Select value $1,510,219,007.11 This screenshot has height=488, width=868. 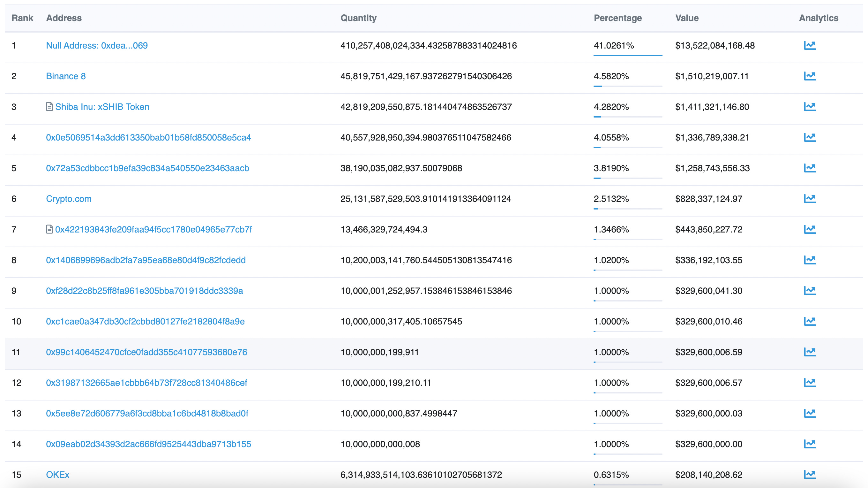click(712, 76)
